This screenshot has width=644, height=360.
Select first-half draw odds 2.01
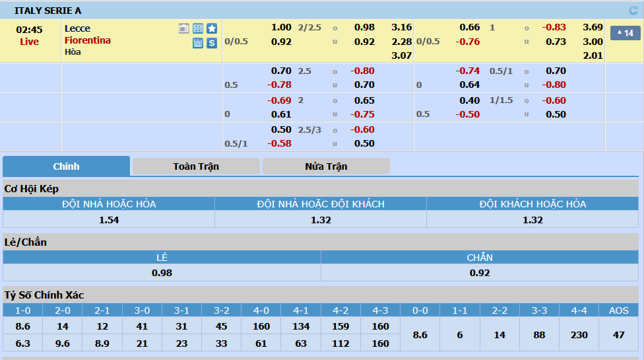pyautogui.click(x=593, y=55)
